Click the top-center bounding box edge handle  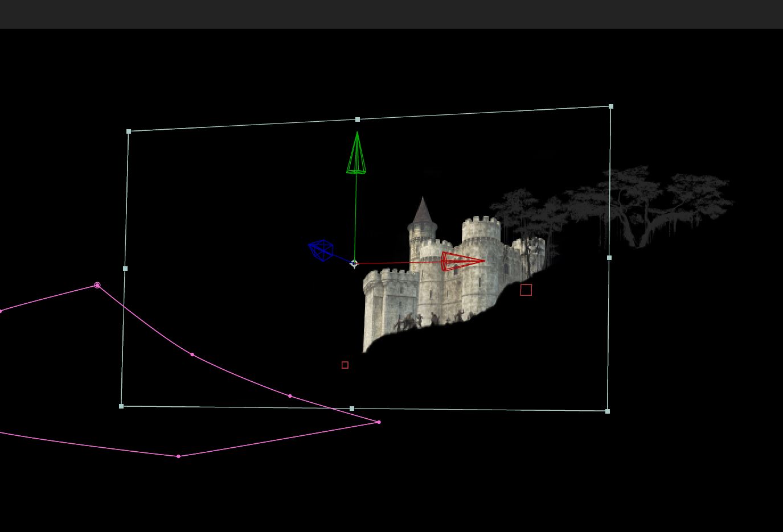click(x=358, y=119)
